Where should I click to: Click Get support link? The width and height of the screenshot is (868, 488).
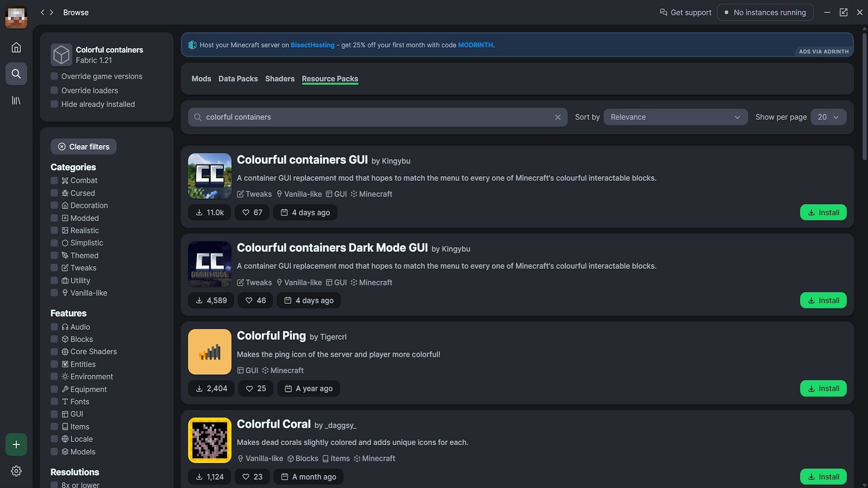pos(685,12)
